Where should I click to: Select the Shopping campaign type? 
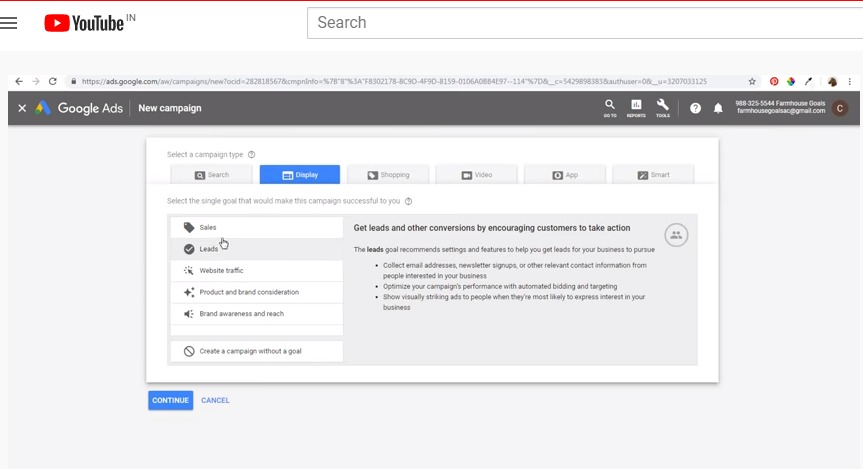click(x=388, y=175)
